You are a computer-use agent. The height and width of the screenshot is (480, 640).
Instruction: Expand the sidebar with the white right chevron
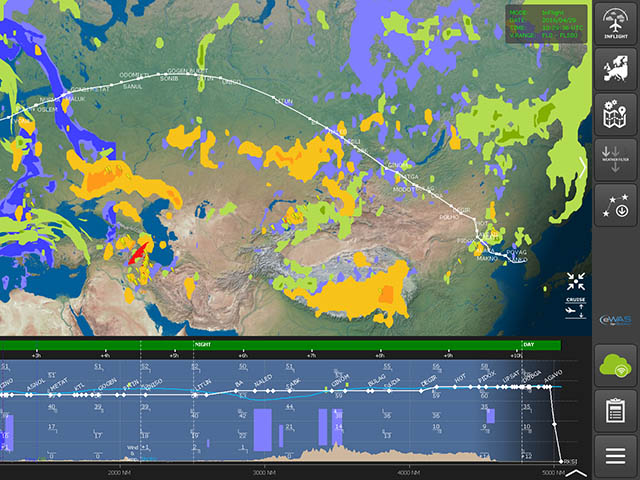(582, 167)
